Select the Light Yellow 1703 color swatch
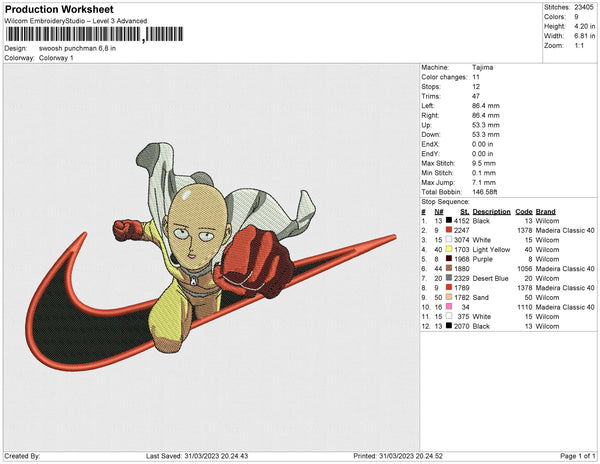This screenshot has height=464, width=600. click(x=449, y=249)
